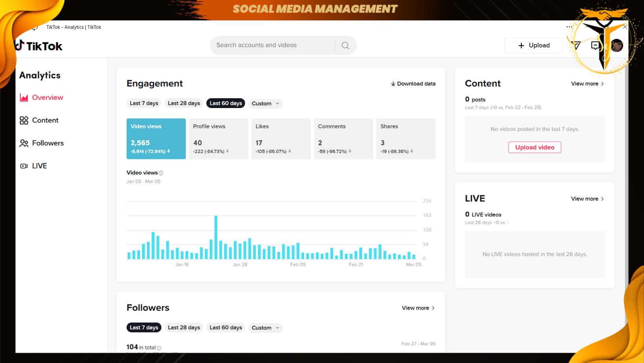
Task: Click the Followers people icon in sidebar
Action: pos(24,143)
